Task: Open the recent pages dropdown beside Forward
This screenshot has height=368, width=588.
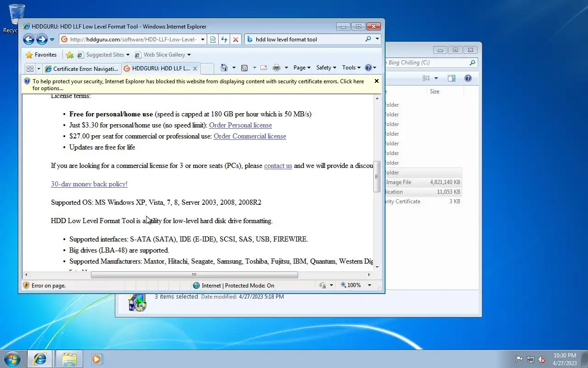Action: pos(52,40)
